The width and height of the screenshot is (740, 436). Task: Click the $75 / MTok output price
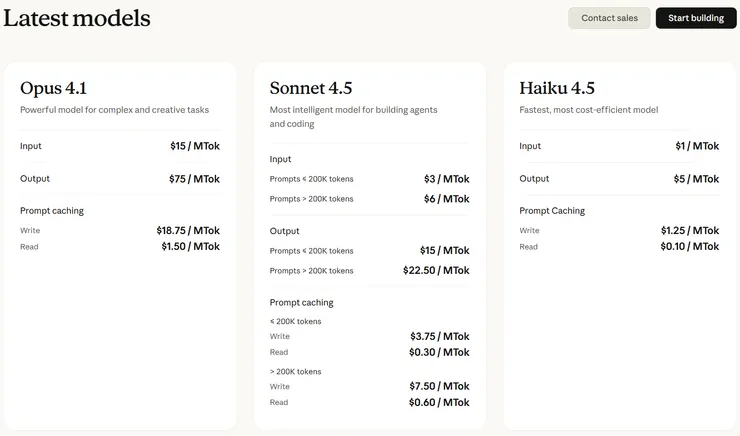click(x=194, y=179)
